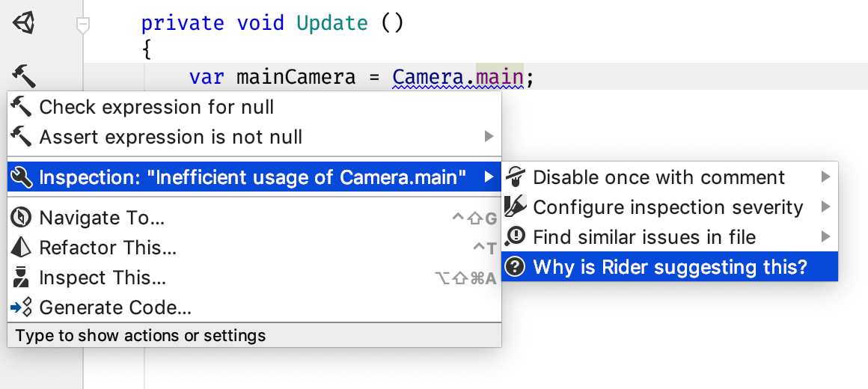Image resolution: width=868 pixels, height=389 pixels.
Task: Click the Unity logo gutter icon
Action: coord(24,23)
